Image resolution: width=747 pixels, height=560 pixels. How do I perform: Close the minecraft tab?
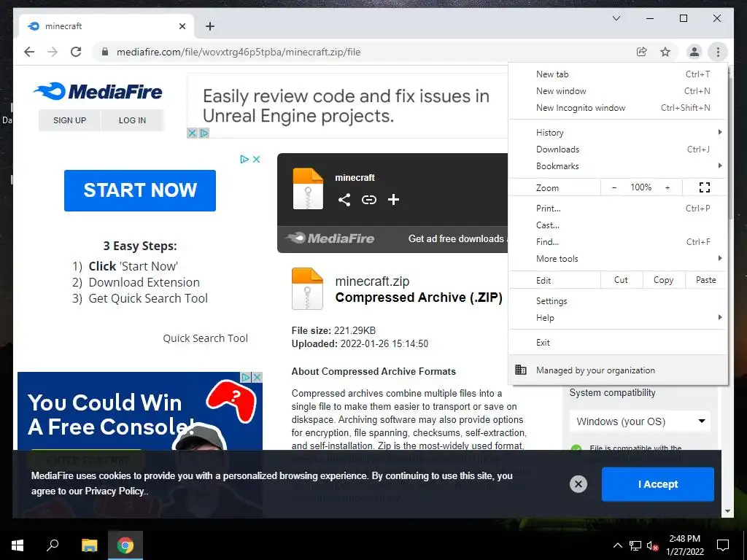[182, 26]
